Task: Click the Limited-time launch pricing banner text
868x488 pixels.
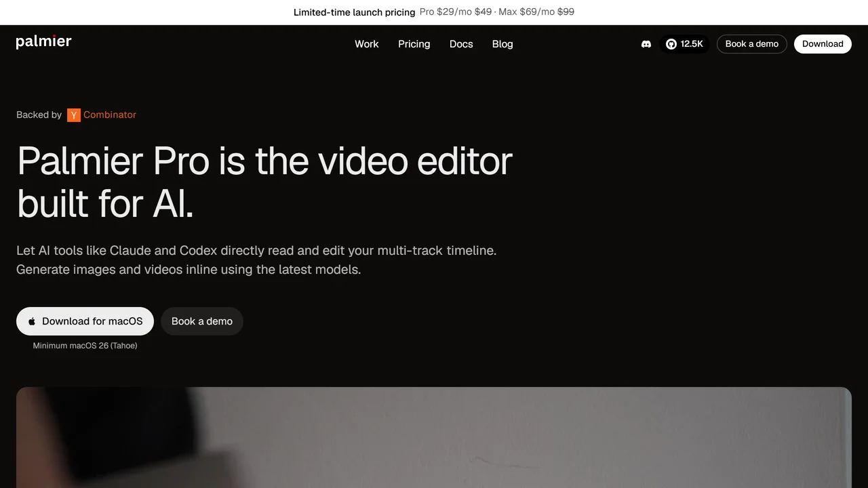Action: 354,12
